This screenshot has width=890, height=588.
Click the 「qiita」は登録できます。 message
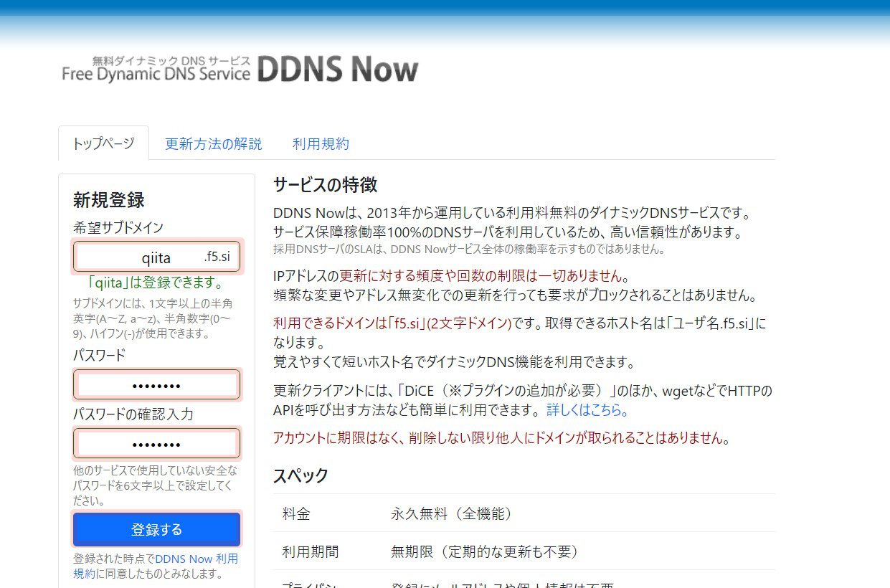pyautogui.click(x=156, y=282)
